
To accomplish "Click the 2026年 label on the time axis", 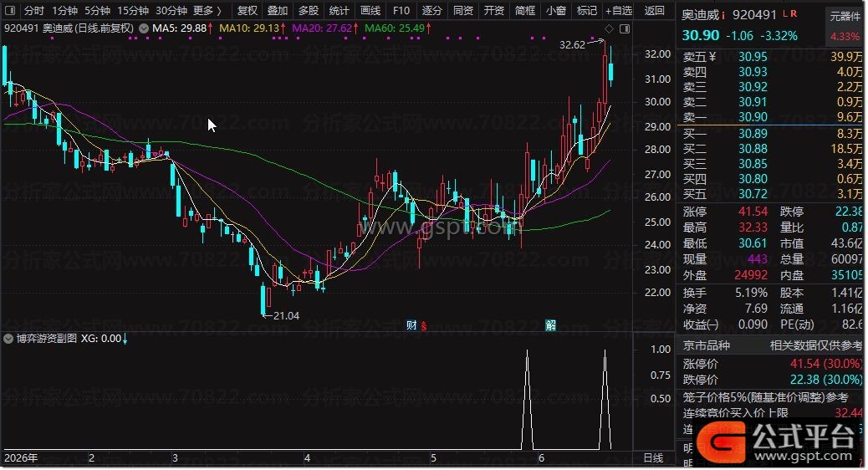I will coord(21,457).
